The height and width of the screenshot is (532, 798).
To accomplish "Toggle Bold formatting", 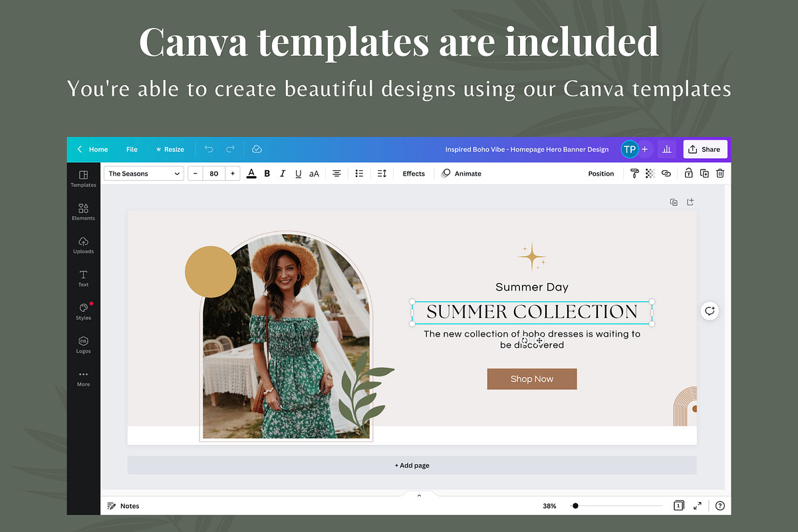I will [x=267, y=174].
